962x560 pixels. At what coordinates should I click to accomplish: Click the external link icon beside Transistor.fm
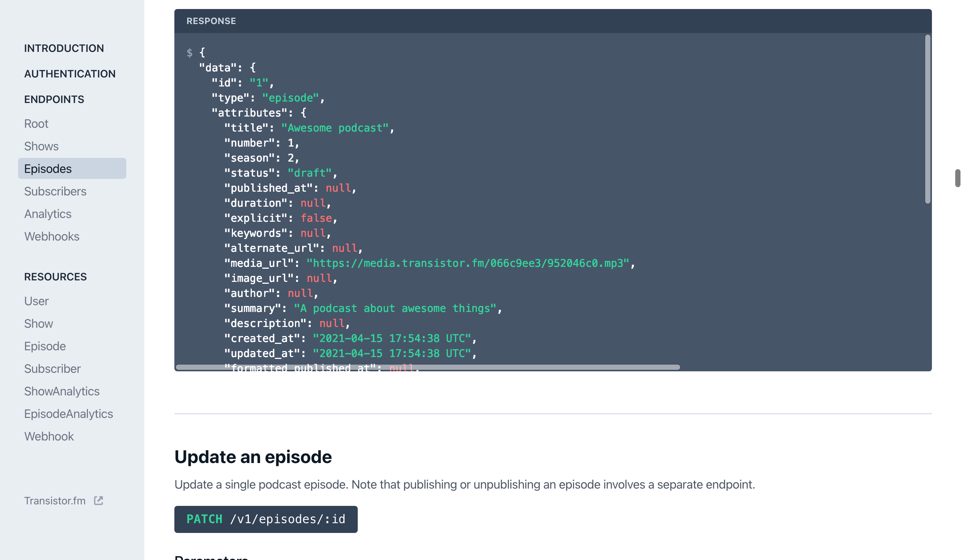(98, 501)
